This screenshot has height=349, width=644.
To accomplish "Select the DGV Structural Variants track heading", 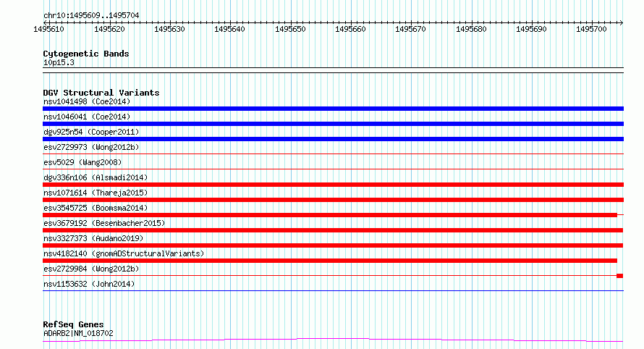I will click(101, 93).
